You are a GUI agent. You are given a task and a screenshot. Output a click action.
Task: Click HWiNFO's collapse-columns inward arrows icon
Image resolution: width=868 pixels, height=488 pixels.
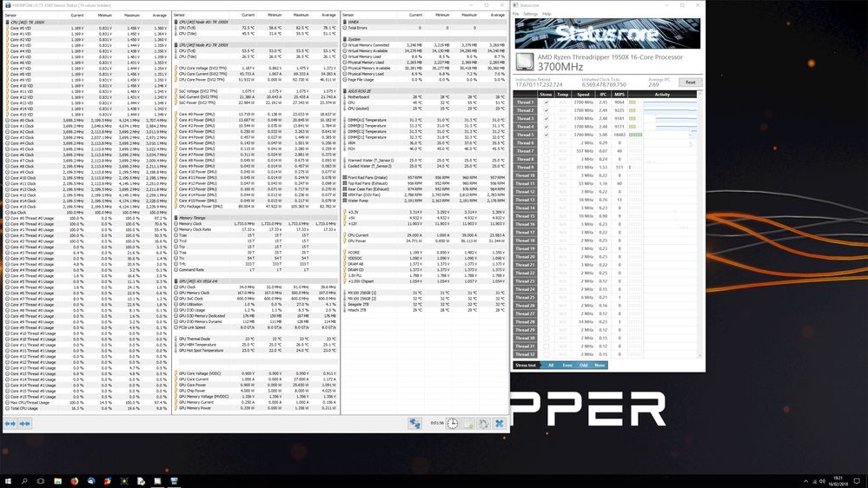click(25, 424)
